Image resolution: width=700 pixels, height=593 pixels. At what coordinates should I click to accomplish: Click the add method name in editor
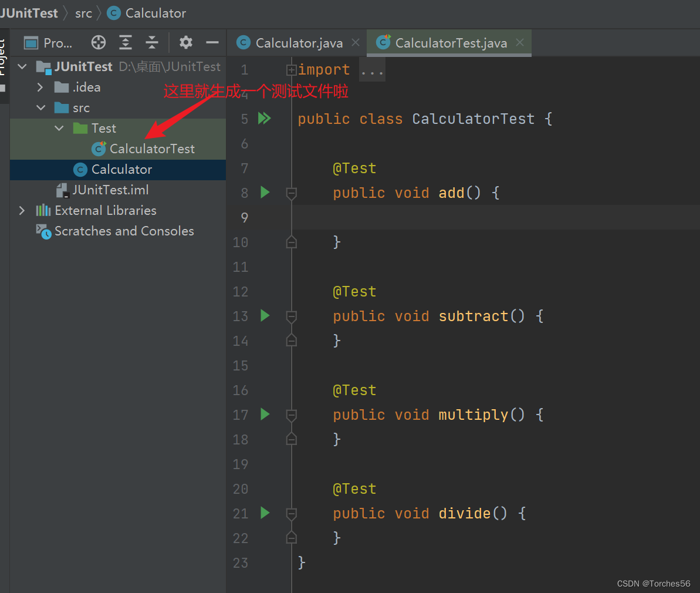pyautogui.click(x=451, y=193)
